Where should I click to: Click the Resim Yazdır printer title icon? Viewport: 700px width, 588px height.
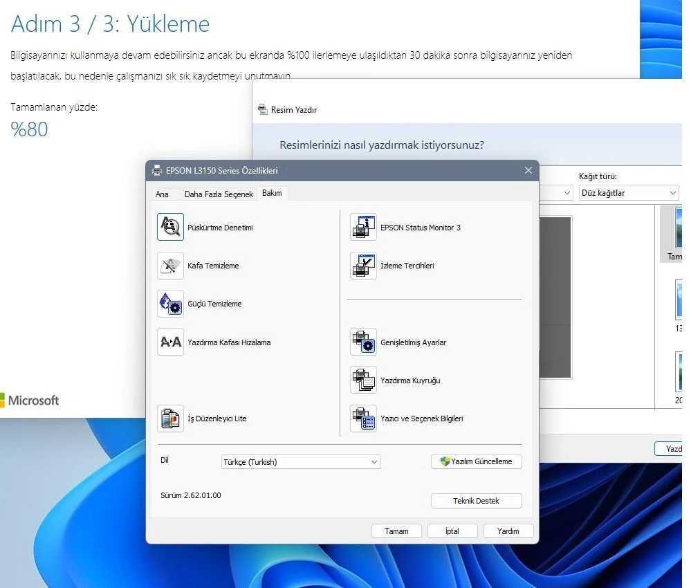(x=263, y=109)
